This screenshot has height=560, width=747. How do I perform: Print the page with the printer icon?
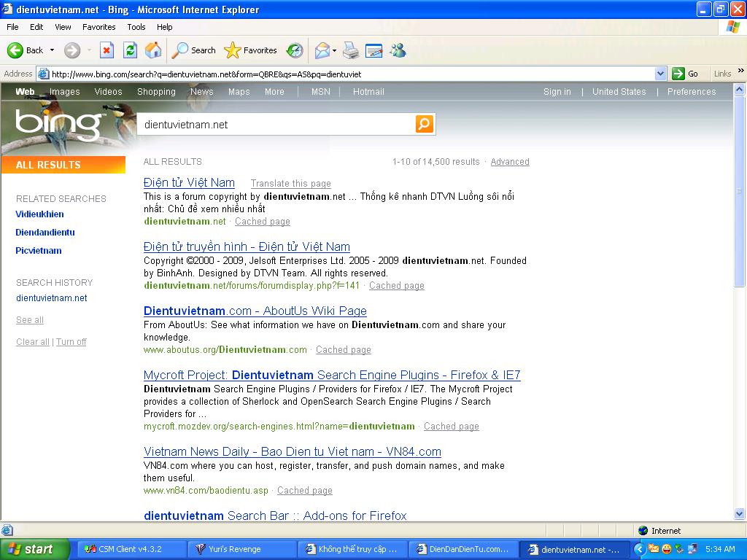point(351,50)
